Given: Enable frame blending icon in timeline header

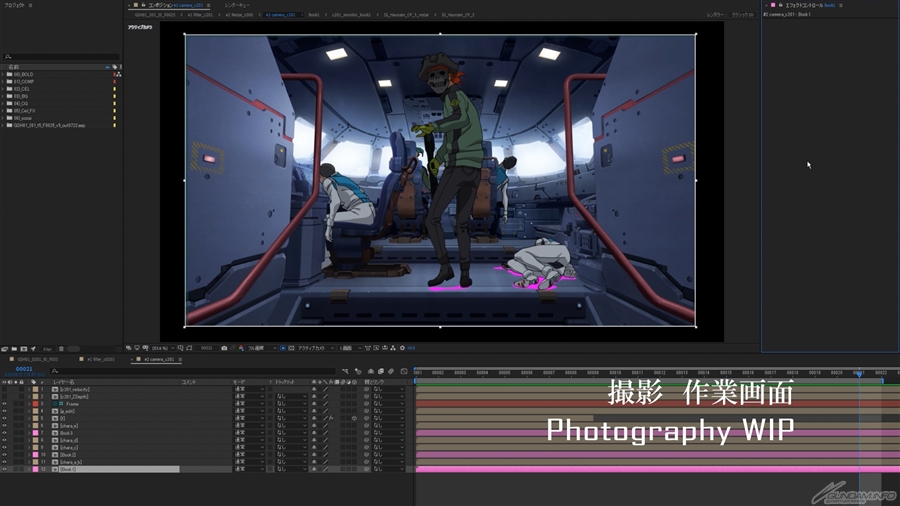Looking at the screenshot, I should click(381, 372).
